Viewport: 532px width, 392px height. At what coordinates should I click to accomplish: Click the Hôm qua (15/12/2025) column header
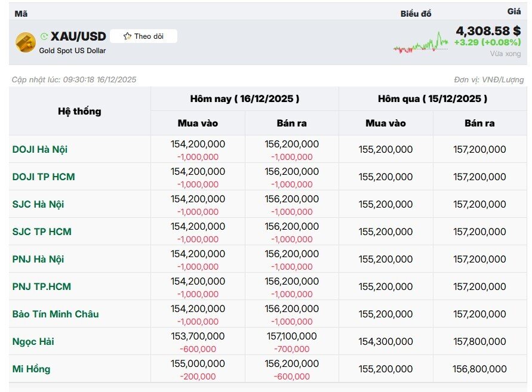point(432,98)
